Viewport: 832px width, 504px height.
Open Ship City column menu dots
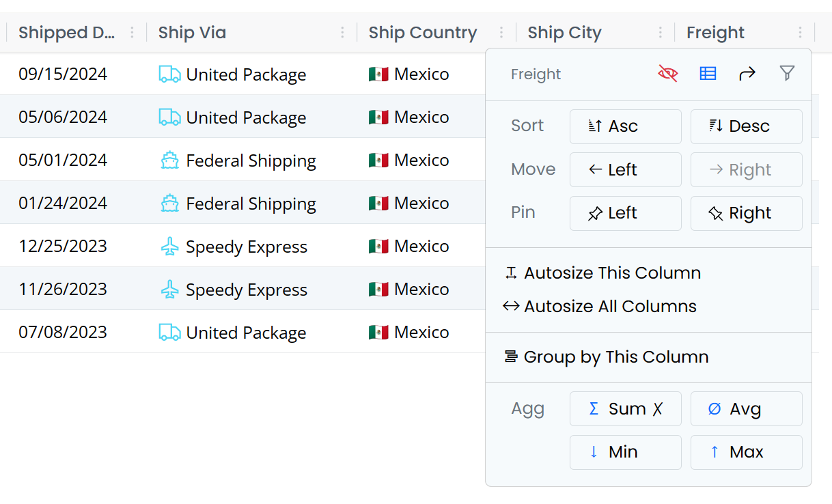pyautogui.click(x=660, y=32)
